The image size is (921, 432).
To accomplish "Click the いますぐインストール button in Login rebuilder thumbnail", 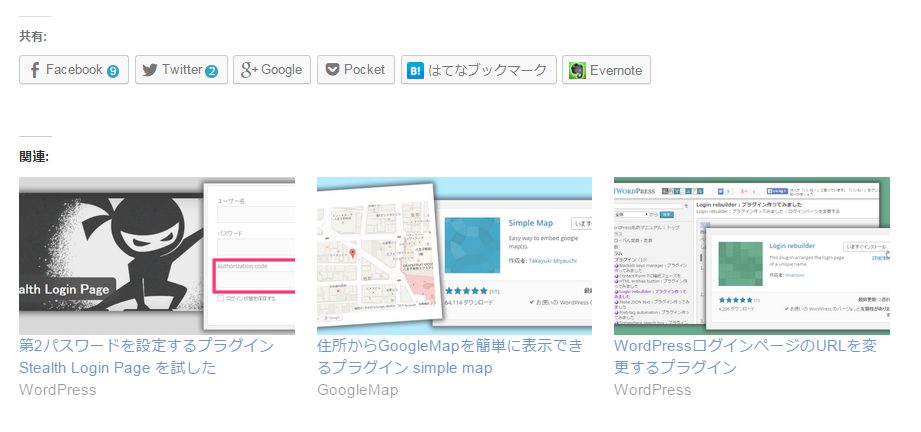I will tap(866, 246).
